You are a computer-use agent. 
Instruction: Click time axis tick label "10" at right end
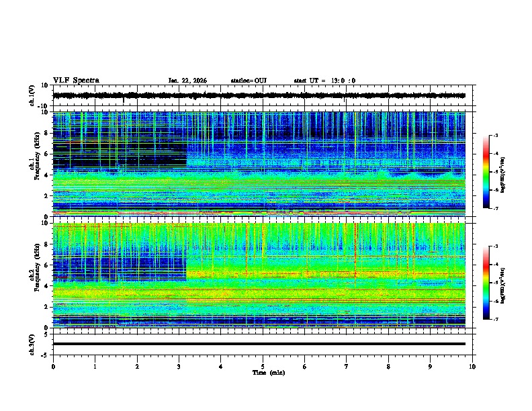coord(472,367)
